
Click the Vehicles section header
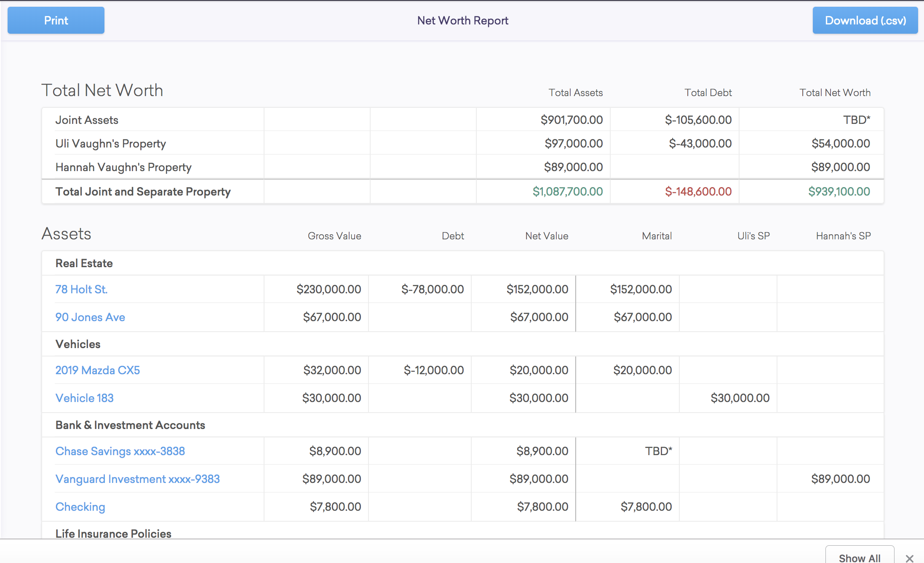pos(78,344)
